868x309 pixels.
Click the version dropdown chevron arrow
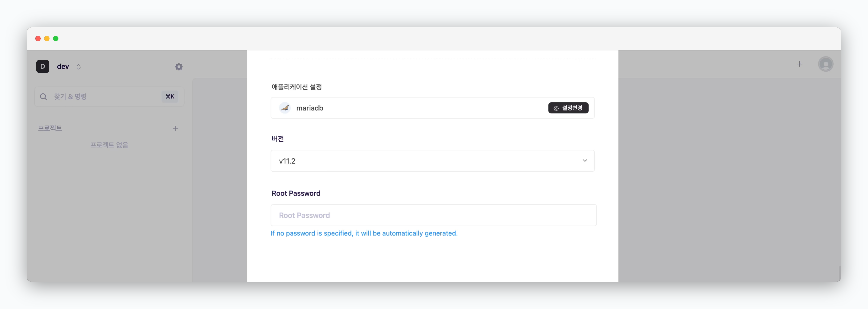[x=585, y=161]
